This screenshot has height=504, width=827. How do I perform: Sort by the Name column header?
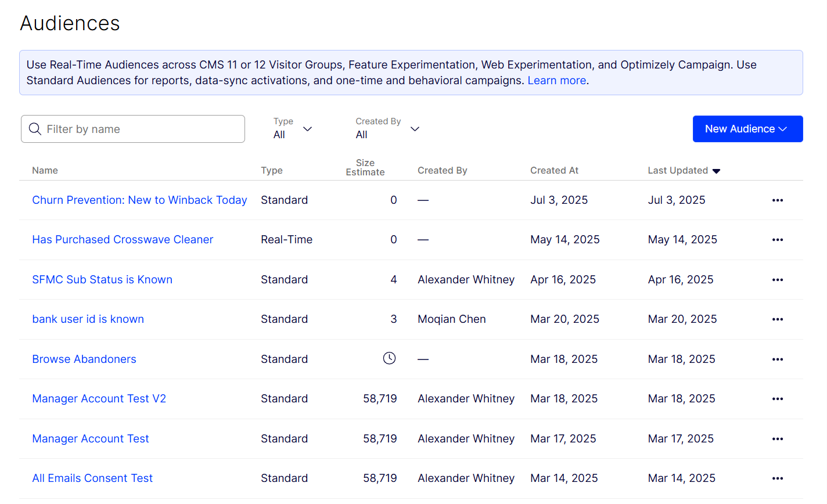(45, 171)
